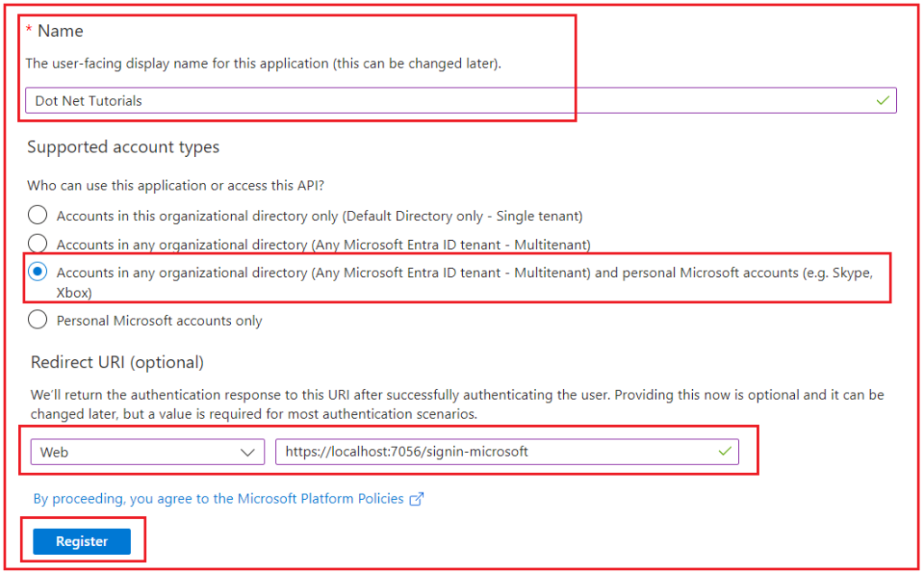Choose the Multitenant-only organizational directory option

[x=37, y=243]
